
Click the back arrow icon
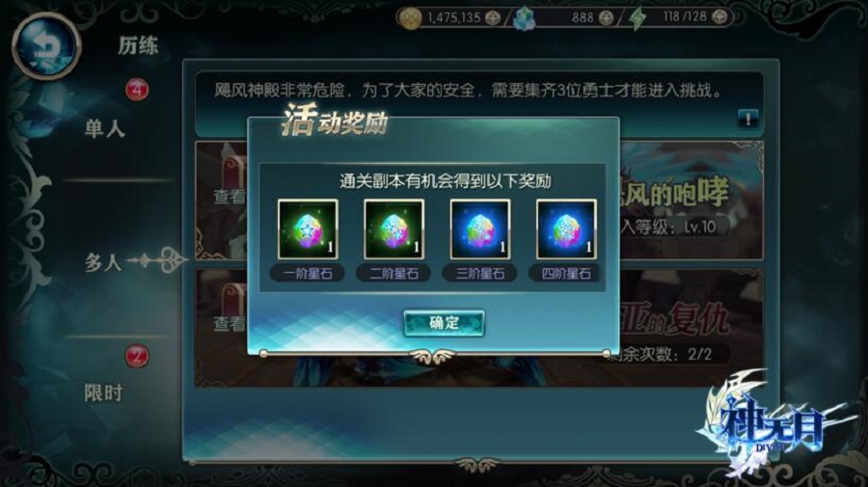(x=46, y=46)
